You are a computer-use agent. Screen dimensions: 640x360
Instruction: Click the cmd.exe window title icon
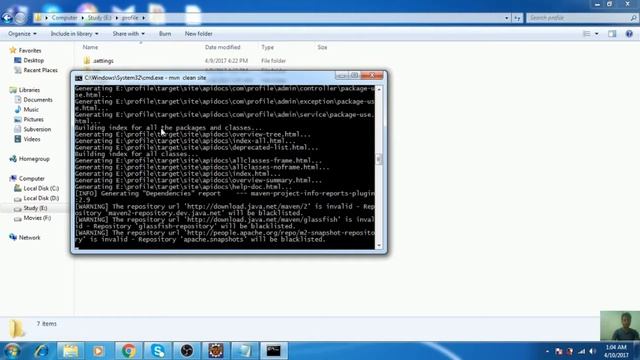click(x=78, y=78)
